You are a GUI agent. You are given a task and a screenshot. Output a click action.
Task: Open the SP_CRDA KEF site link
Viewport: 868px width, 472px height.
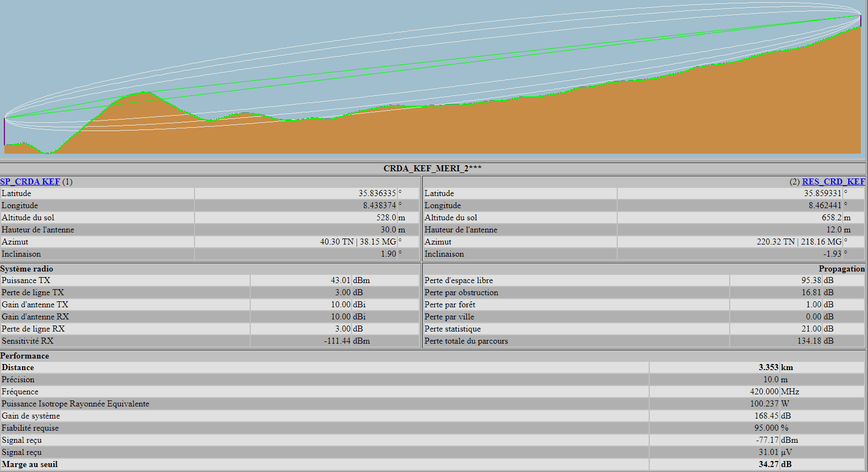click(x=30, y=182)
